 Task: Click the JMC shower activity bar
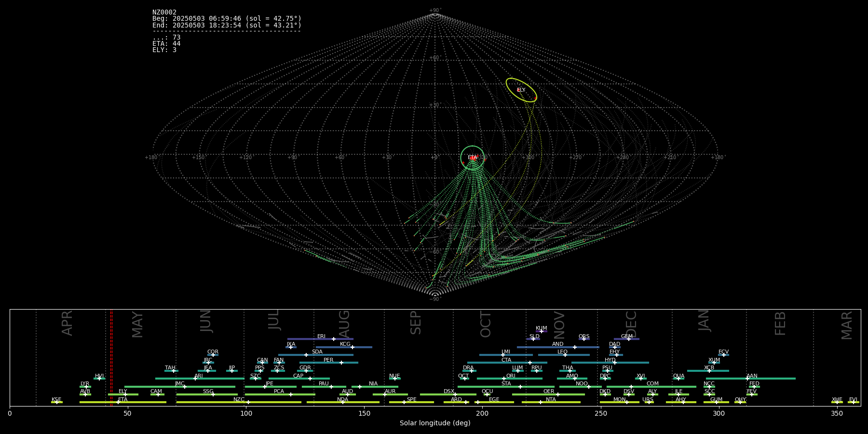tap(180, 387)
